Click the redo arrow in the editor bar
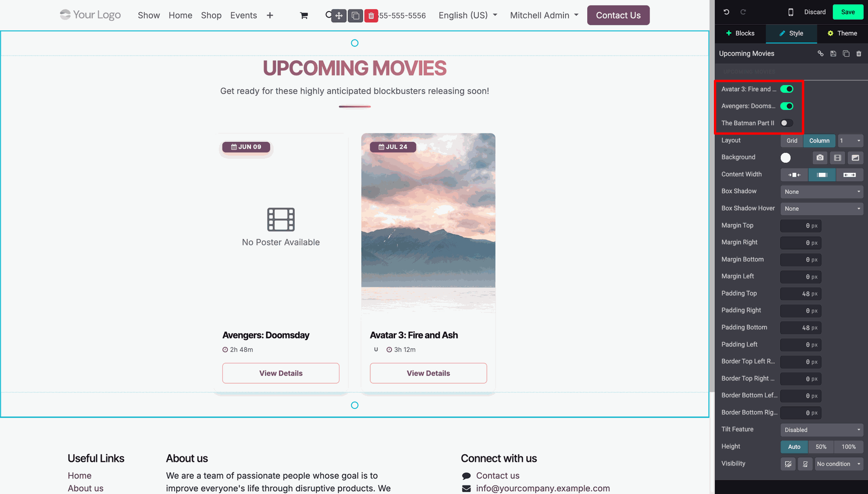868x494 pixels. coord(743,12)
